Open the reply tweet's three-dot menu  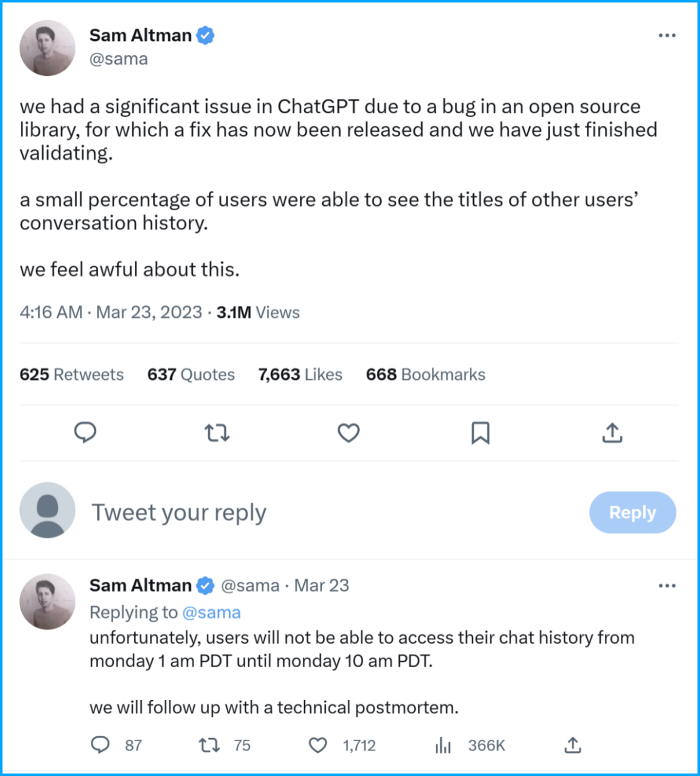tap(667, 586)
